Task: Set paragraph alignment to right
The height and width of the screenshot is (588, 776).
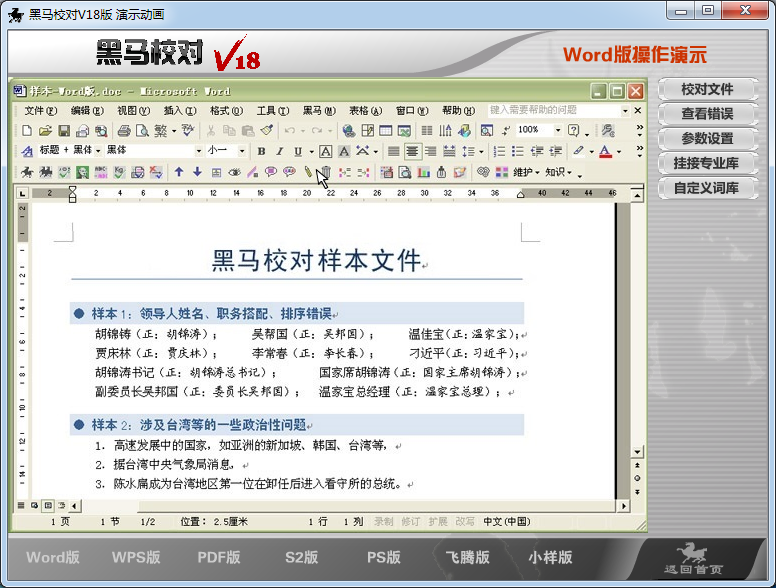Action: (x=431, y=151)
